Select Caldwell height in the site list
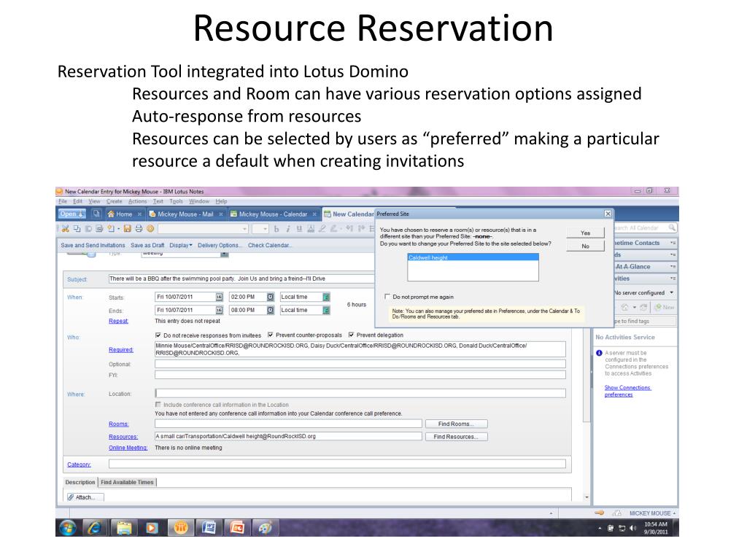Image resolution: width=747 pixels, height=560 pixels. click(473, 257)
